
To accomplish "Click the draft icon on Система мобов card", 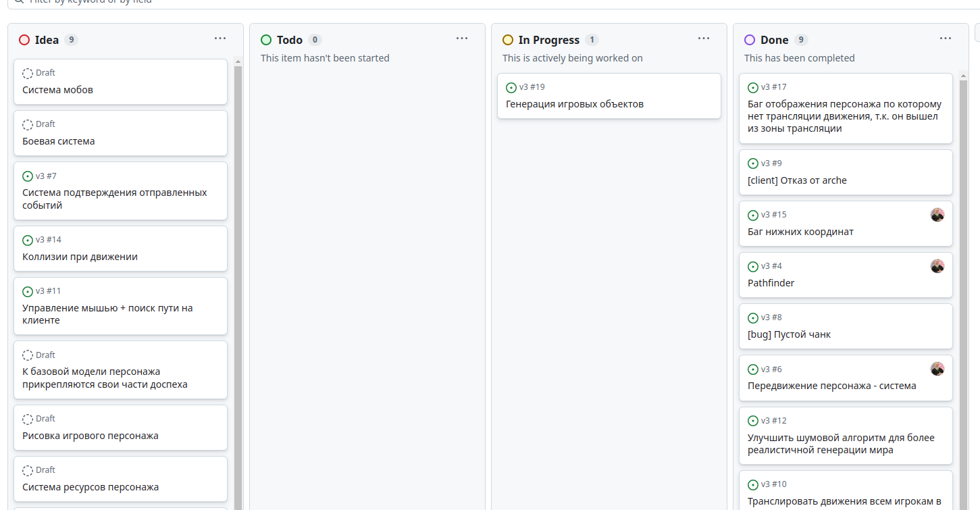I will tap(28, 73).
